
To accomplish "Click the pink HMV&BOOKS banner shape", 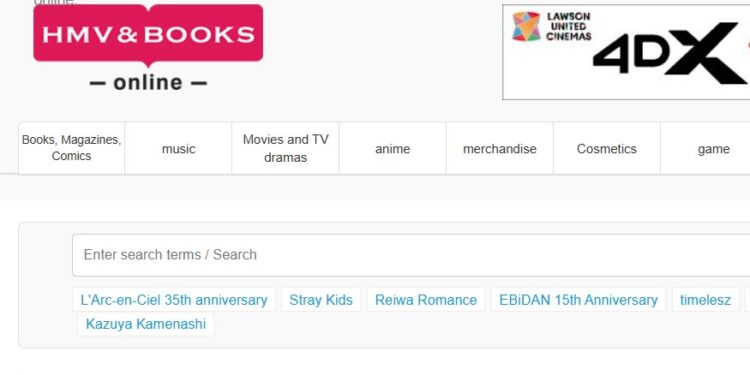I will click(x=148, y=34).
